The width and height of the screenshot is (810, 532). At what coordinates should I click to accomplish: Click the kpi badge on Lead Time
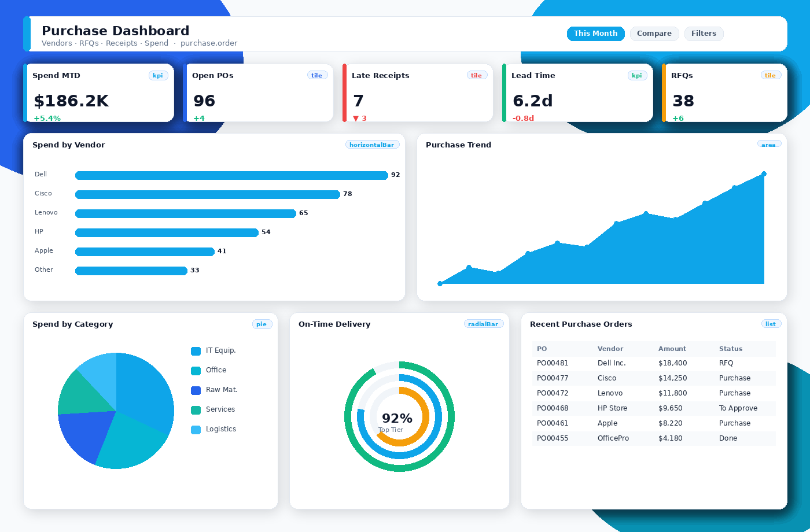click(x=637, y=75)
